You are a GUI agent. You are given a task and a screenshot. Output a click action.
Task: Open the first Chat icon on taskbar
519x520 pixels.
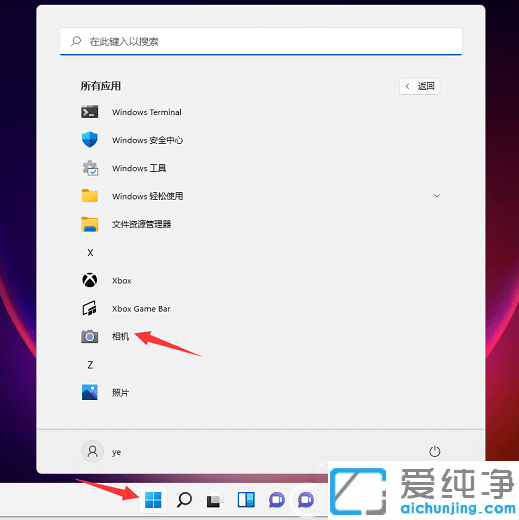point(277,500)
